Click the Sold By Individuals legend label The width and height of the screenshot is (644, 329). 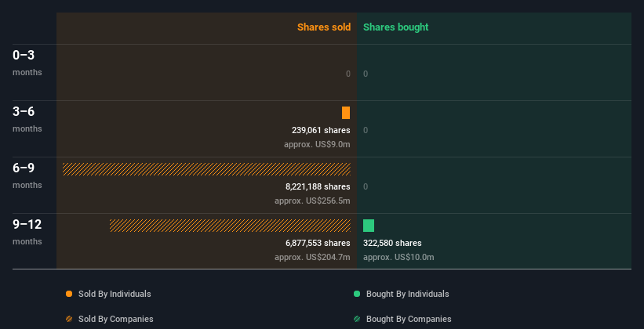pyautogui.click(x=115, y=294)
